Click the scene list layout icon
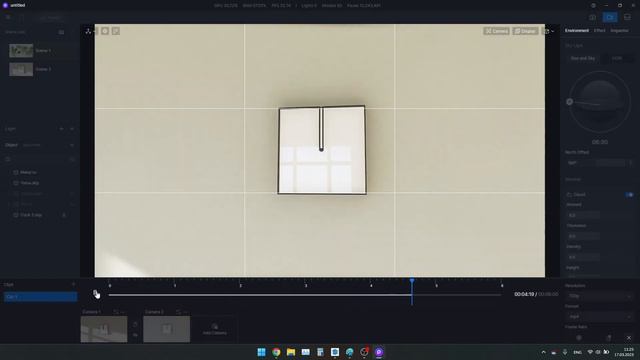Viewport: 640px width, 360px height. pos(61,32)
